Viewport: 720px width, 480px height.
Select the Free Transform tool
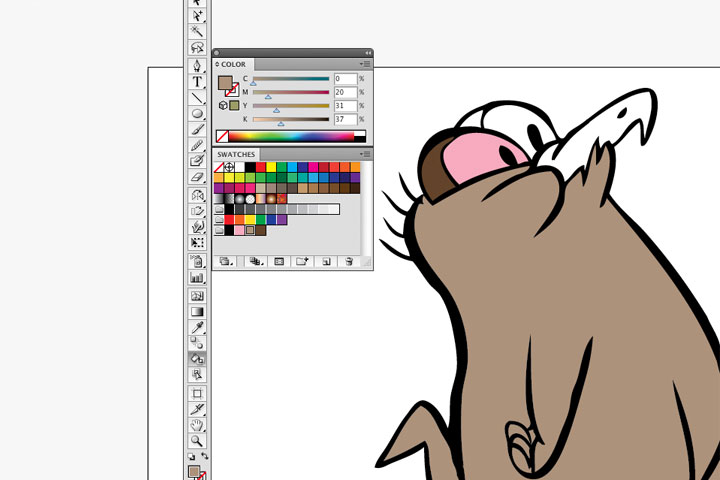tap(197, 243)
